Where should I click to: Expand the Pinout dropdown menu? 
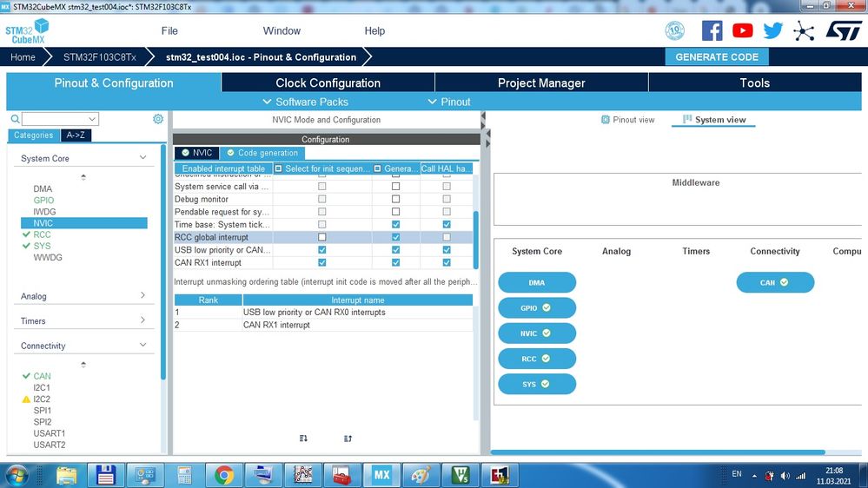(449, 102)
